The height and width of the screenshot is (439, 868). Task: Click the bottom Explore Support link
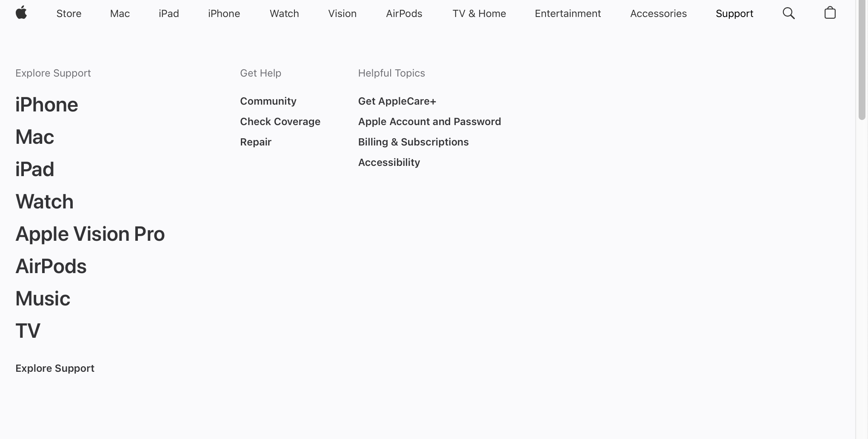pos(55,368)
